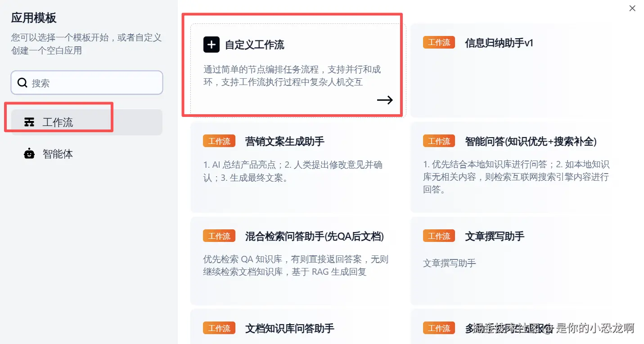Click the workflow icon beside 工作流

(29, 122)
